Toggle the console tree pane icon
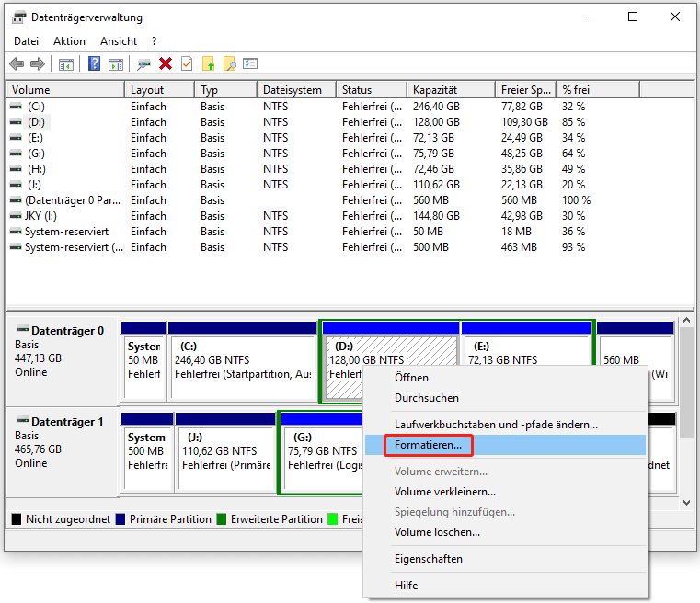 (66, 64)
